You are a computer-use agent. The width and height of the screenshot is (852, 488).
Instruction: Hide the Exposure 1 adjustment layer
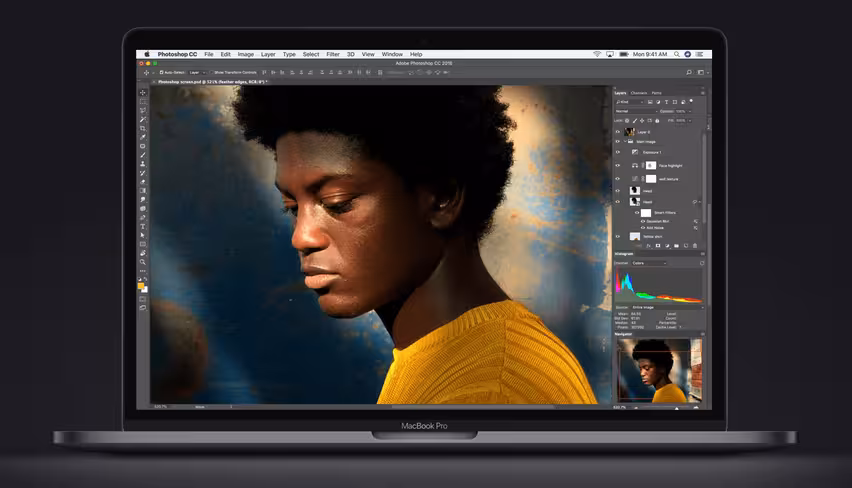tap(617, 152)
